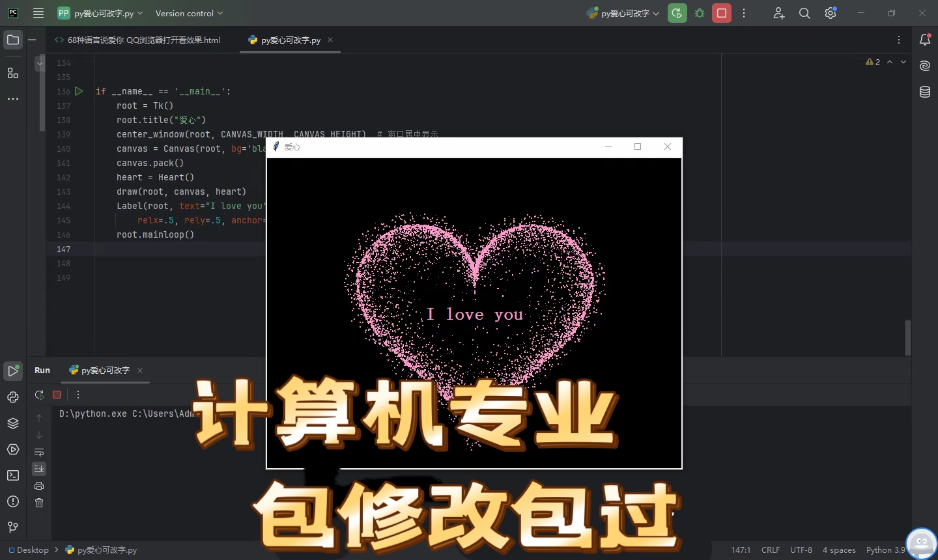Open the Database tool window

click(x=924, y=92)
